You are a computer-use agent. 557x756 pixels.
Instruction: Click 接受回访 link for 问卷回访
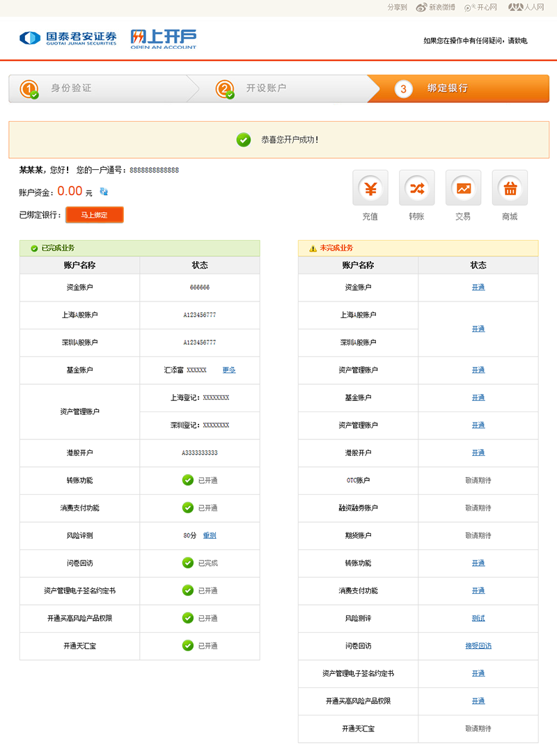point(478,646)
